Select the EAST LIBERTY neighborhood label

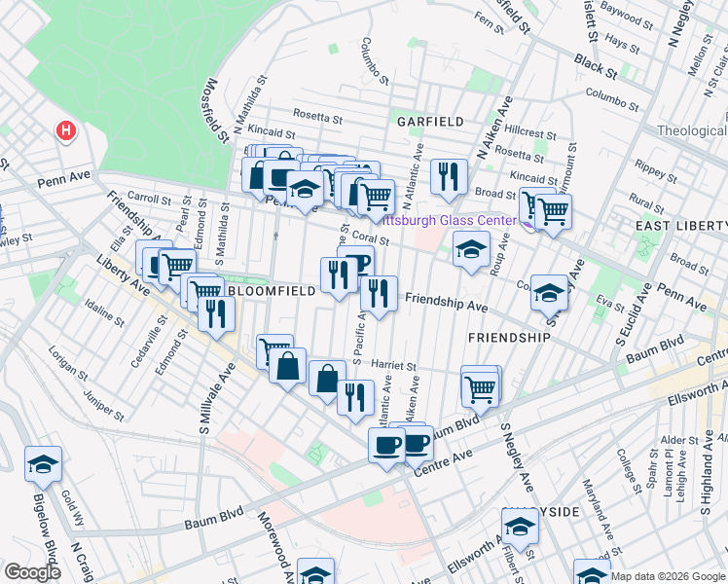pos(681,226)
